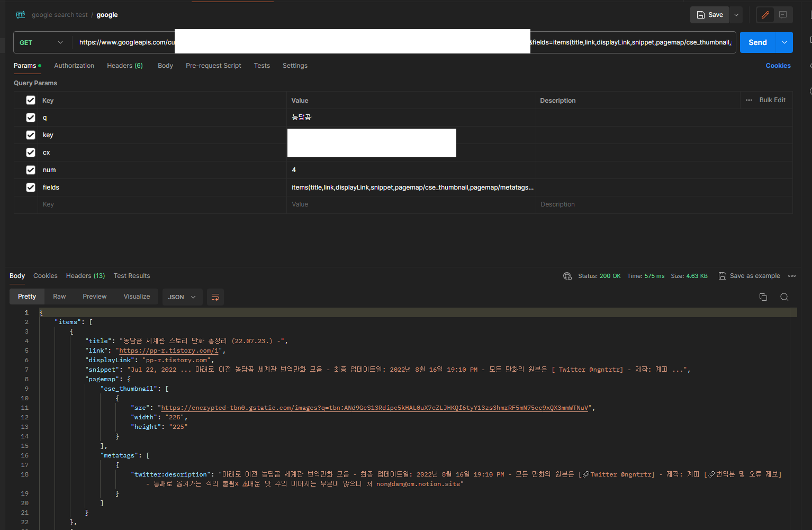This screenshot has height=530, width=812.
Task: Click the q parameter value 농담곰
Action: (301, 118)
